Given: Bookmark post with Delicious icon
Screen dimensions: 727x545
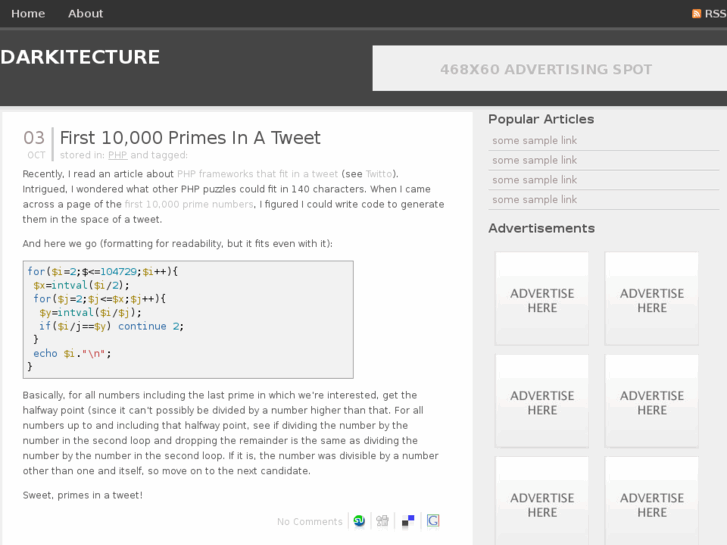Looking at the screenshot, I should coord(408,521).
